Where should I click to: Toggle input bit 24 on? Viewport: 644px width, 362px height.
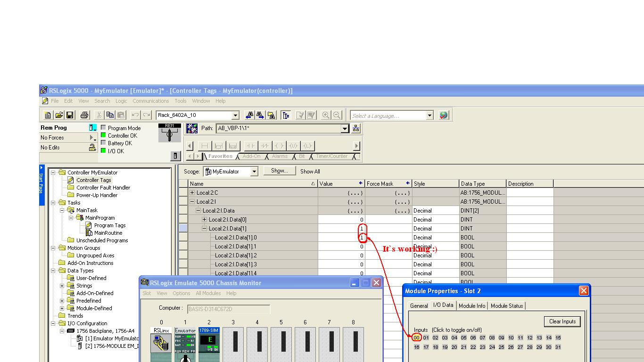492,347
